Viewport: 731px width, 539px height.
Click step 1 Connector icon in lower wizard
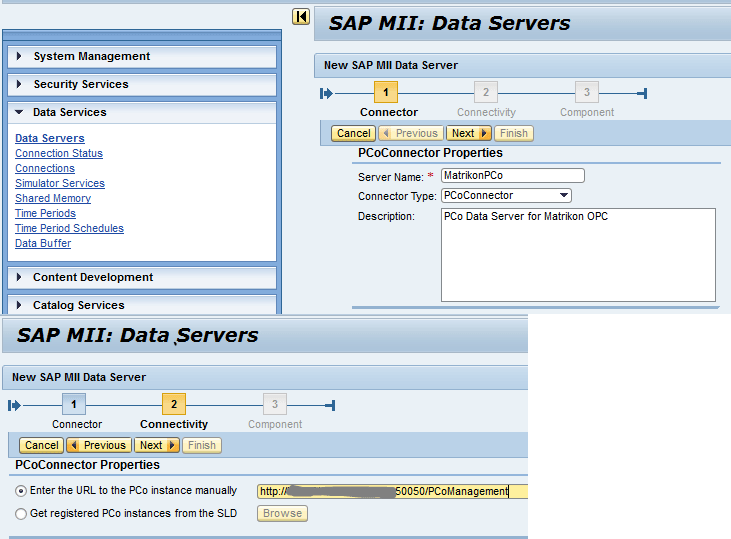coord(73,405)
